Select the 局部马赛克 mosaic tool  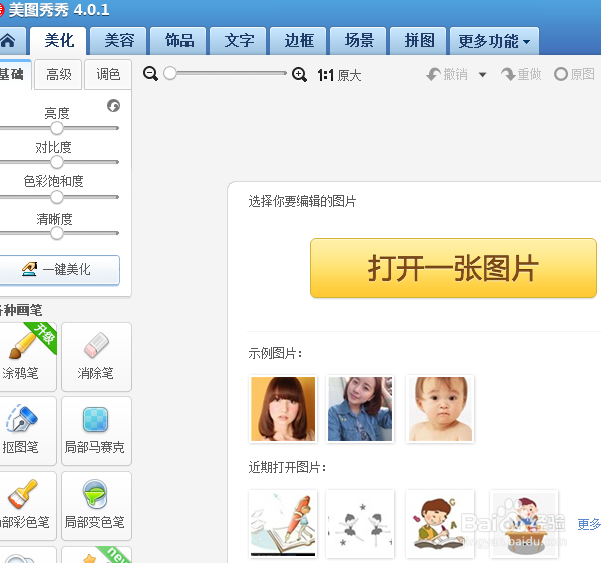[96, 431]
